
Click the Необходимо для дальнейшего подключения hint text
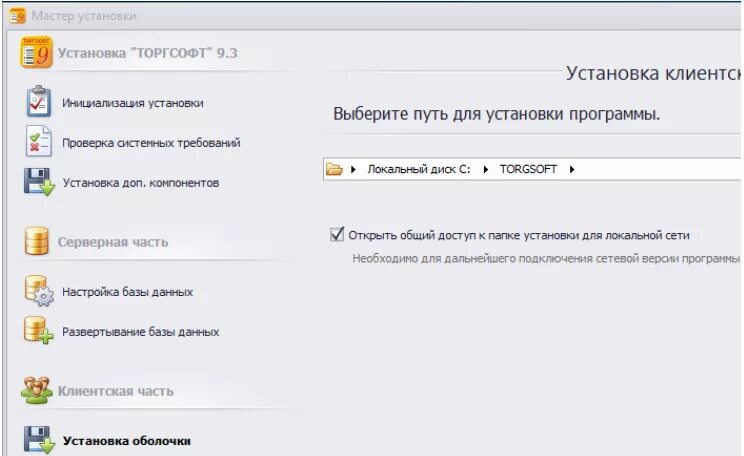tap(546, 259)
